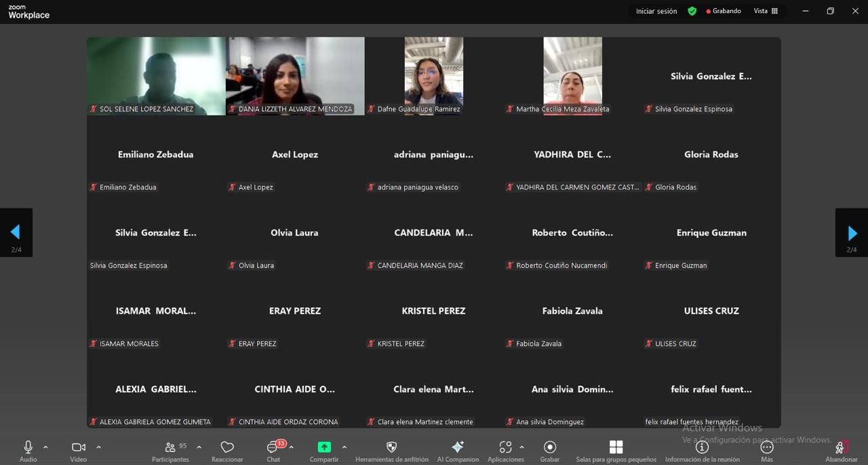
Task: Toggle recording with Grabar button
Action: (550, 447)
